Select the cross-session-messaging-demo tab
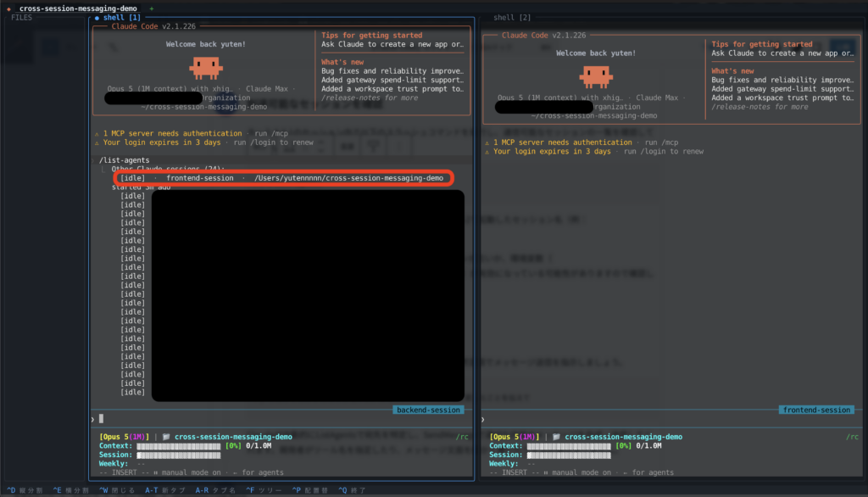Screen dimensions: 868x497 (78, 8)
